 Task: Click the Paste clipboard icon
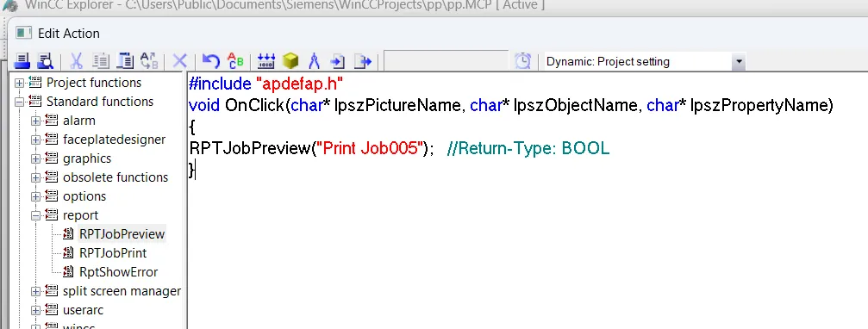tap(125, 61)
